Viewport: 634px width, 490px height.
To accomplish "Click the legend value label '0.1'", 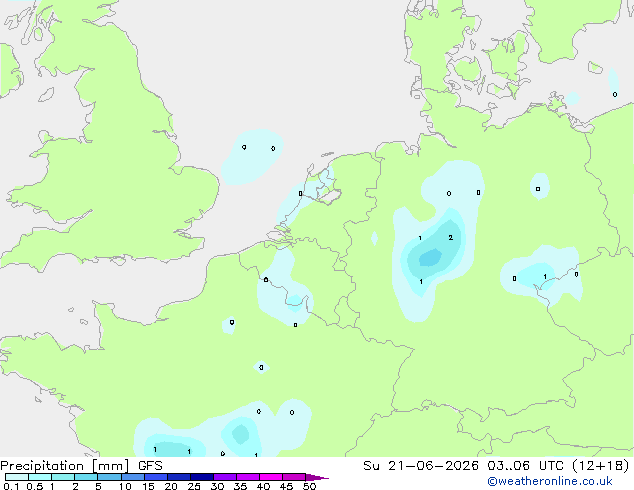I will click(x=11, y=486).
